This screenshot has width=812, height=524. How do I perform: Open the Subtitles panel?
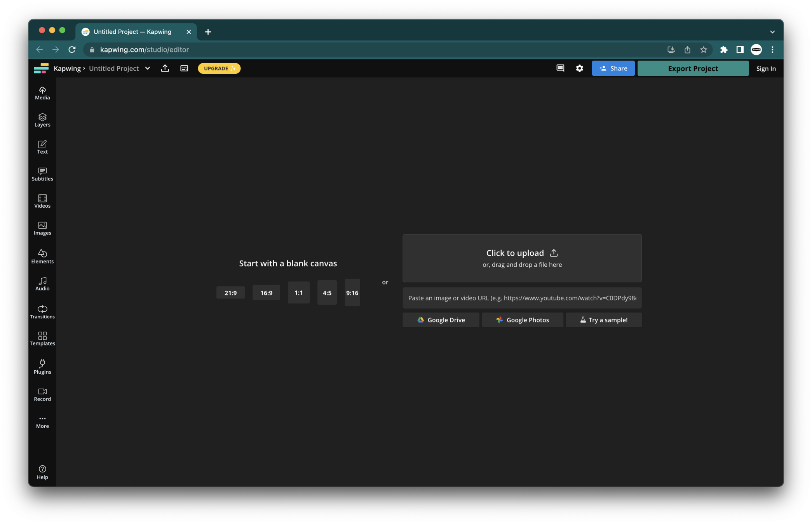(42, 174)
